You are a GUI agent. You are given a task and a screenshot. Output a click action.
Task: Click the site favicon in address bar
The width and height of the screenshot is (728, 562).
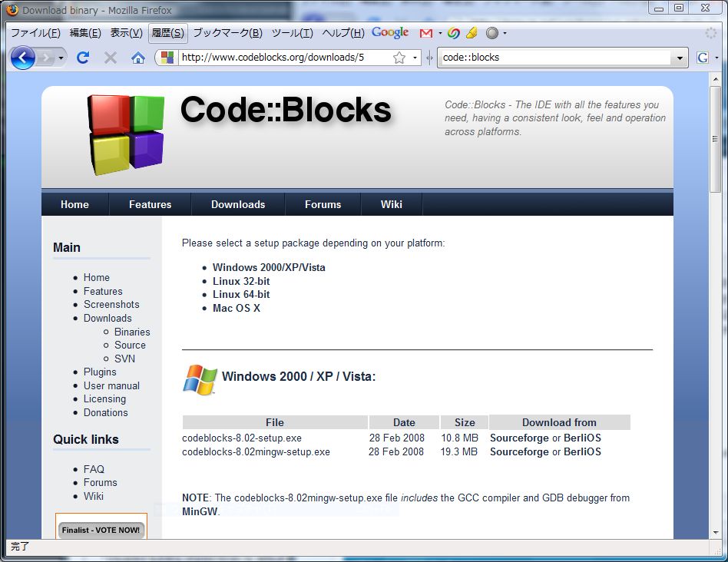click(167, 58)
